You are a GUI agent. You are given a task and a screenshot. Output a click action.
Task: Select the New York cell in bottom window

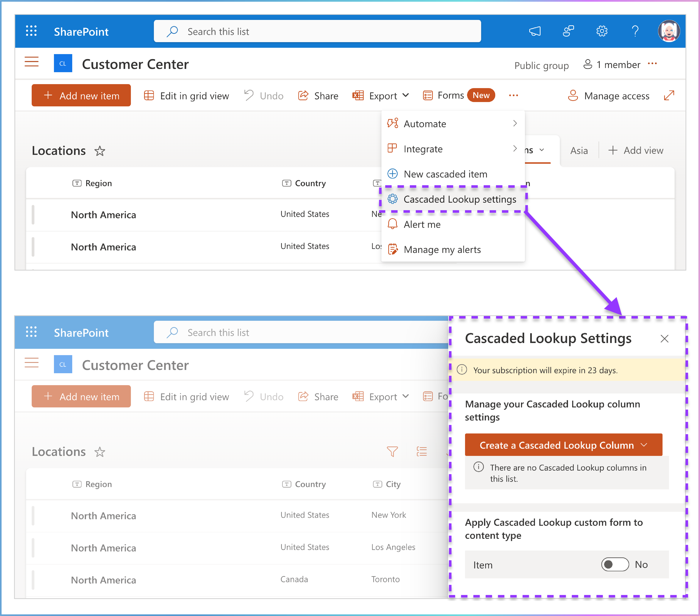(x=389, y=515)
